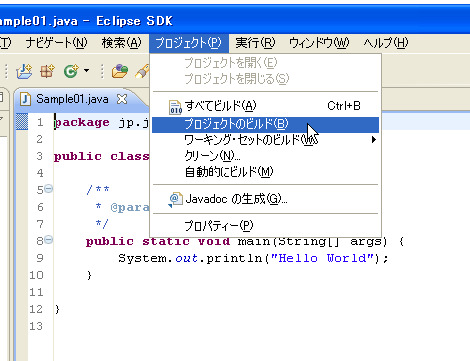This screenshot has width=470, height=361.
Task: Open the ヘルプ(H) menu
Action: pyautogui.click(x=386, y=43)
